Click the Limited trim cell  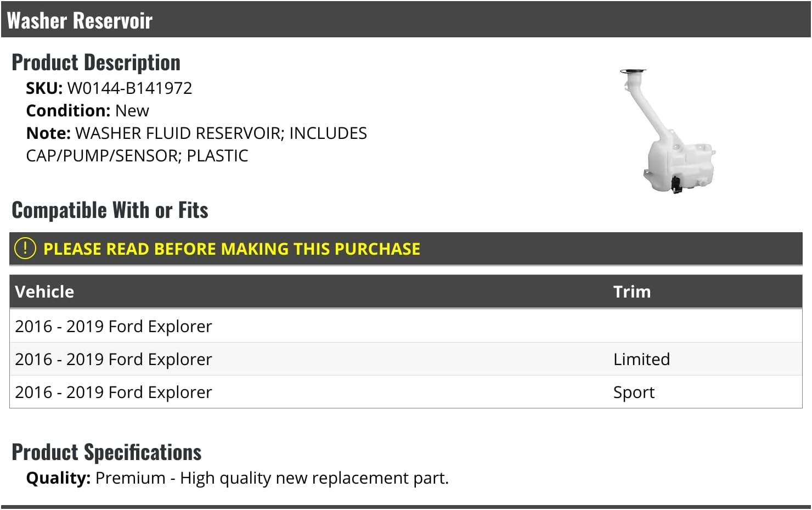pyautogui.click(x=641, y=359)
